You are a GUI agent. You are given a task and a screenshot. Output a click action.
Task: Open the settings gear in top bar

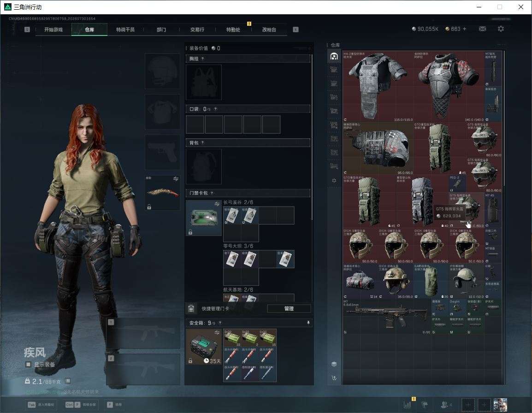[x=501, y=29]
